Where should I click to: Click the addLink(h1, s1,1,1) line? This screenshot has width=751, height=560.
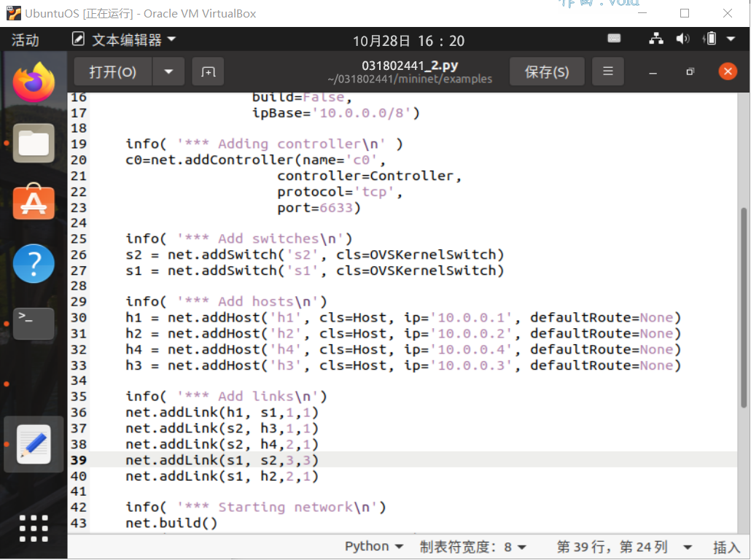(x=222, y=413)
